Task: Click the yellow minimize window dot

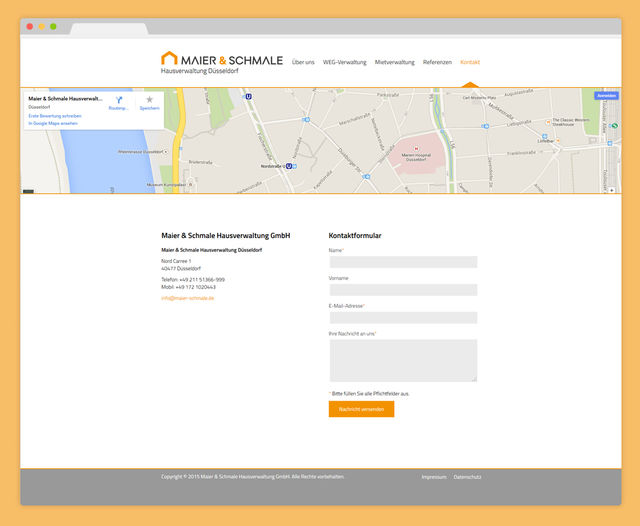Action: tap(42, 26)
